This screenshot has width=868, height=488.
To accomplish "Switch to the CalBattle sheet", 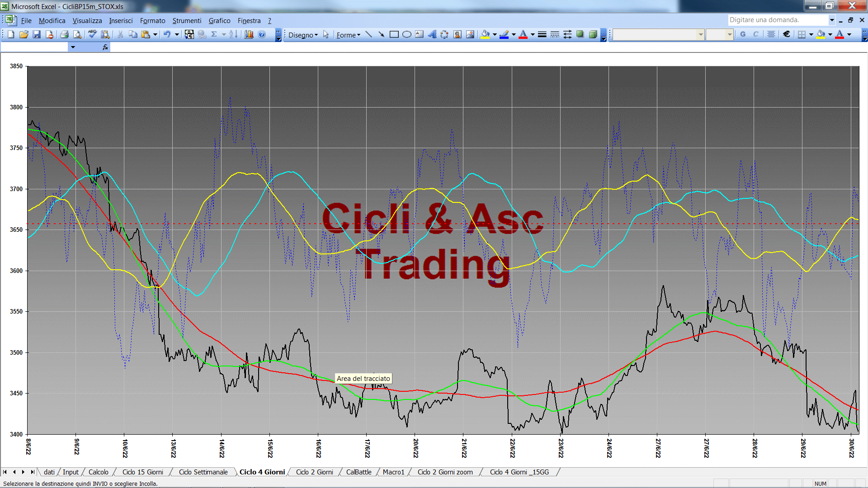I will coord(359,472).
